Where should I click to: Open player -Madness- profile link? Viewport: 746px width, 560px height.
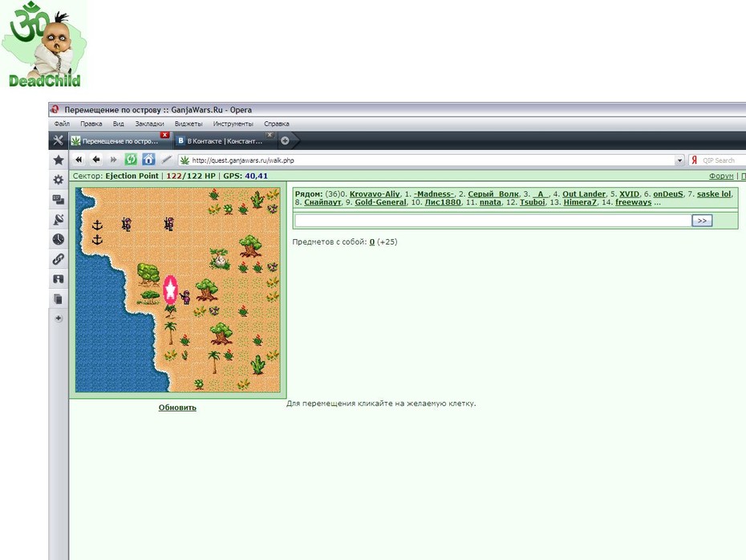pos(434,194)
